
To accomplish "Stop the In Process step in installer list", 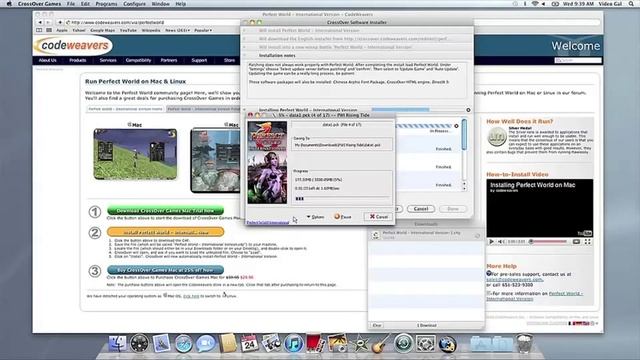I will pyautogui.click(x=456, y=126).
